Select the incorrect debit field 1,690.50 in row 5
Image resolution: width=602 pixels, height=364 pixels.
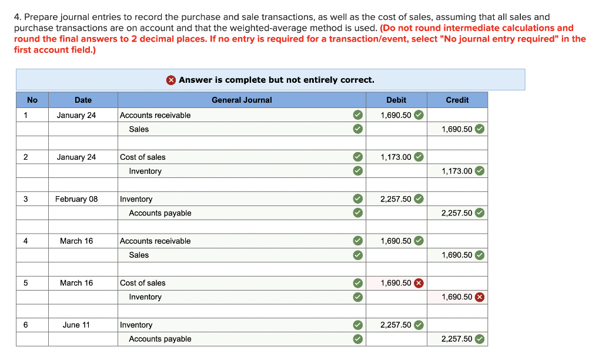[396, 283]
